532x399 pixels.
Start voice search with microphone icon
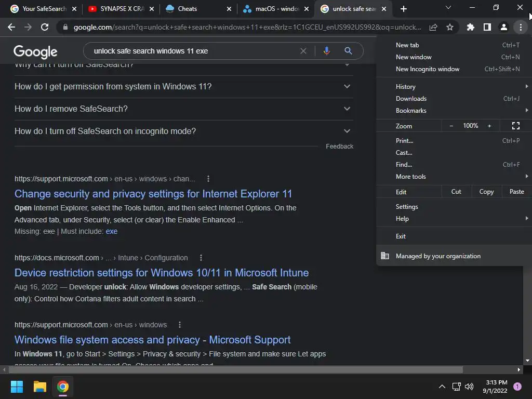pyautogui.click(x=326, y=51)
